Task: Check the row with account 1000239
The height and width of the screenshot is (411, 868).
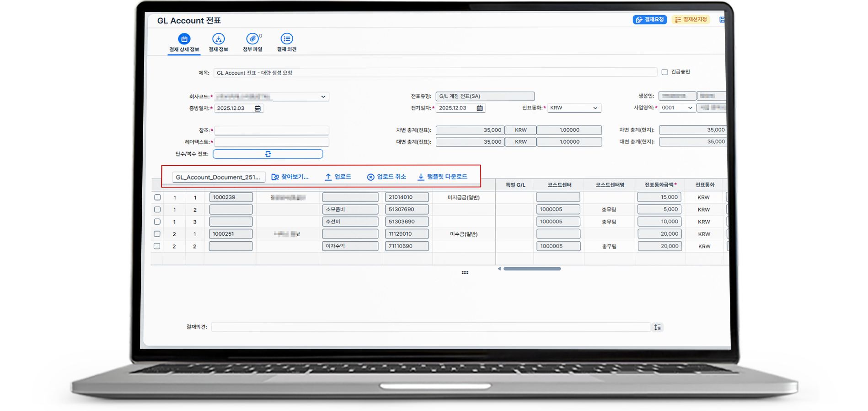Action: coord(157,197)
